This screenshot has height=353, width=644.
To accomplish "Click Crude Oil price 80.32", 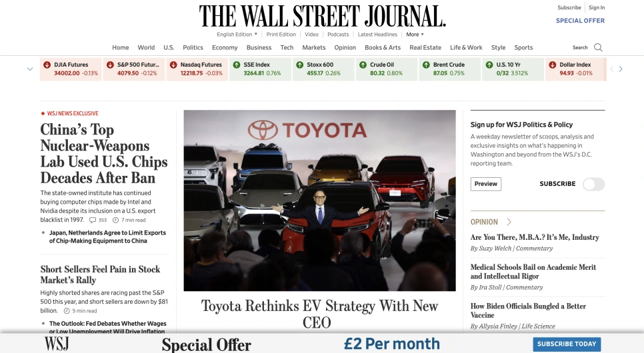I will pos(377,73).
